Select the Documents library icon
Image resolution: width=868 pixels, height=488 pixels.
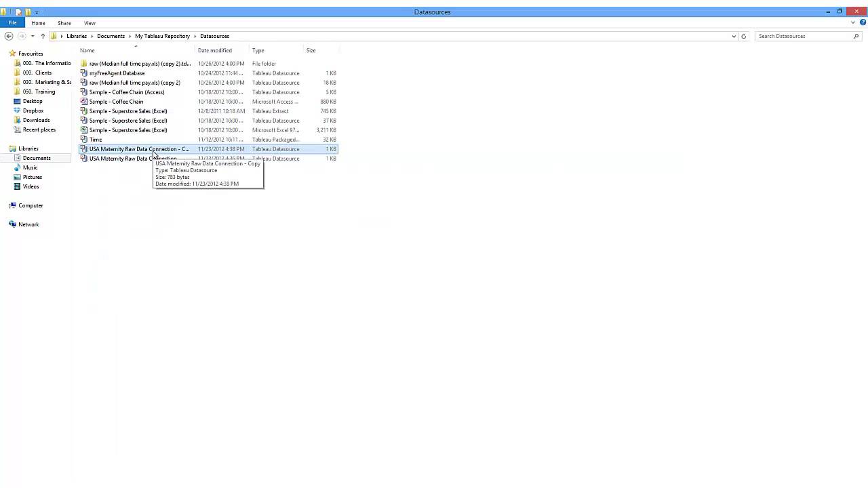coord(18,158)
